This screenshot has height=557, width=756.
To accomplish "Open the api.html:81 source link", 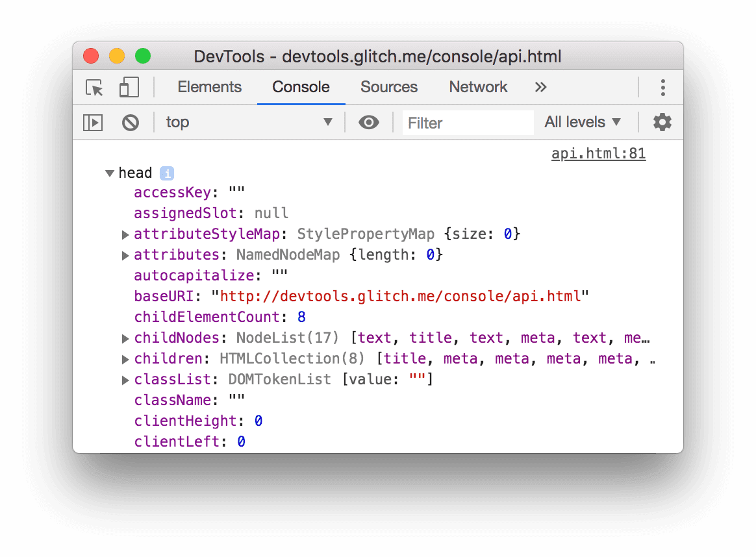I will click(598, 153).
